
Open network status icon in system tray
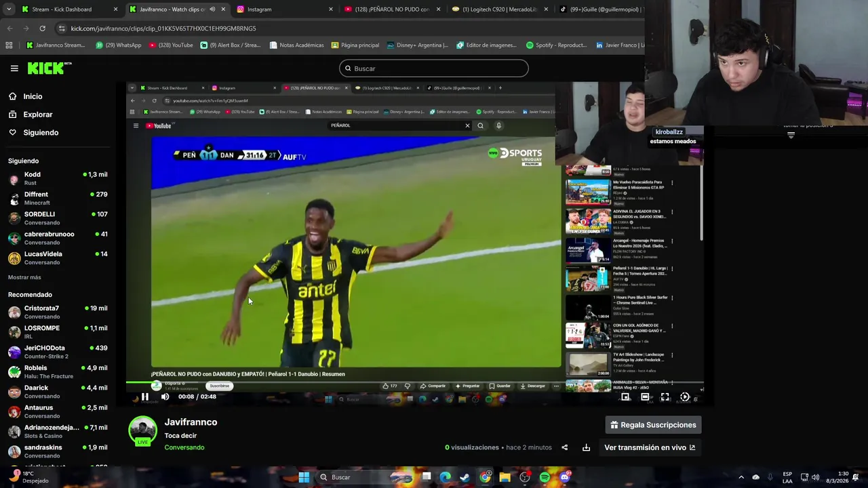point(804,477)
